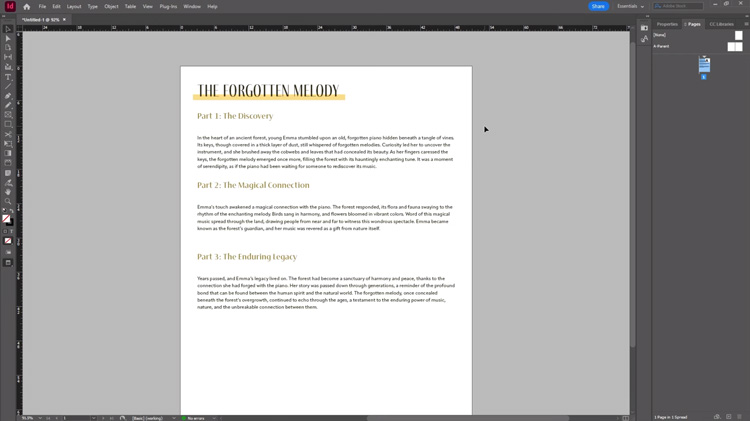Go to the next page arrow
Image resolution: width=750 pixels, height=421 pixels.
103,418
